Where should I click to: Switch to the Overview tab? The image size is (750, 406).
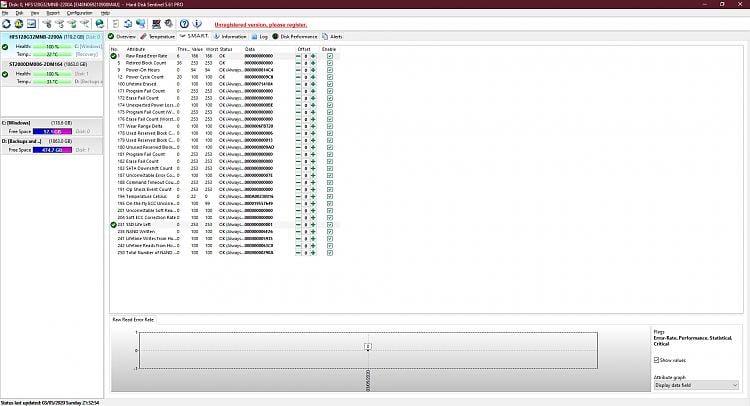pos(122,36)
